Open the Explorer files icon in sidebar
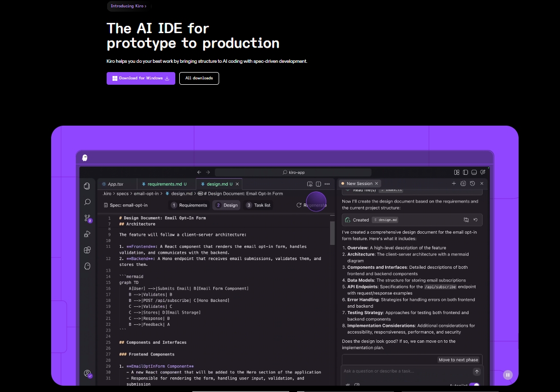Screen dimensions: 560x392 pos(87,186)
